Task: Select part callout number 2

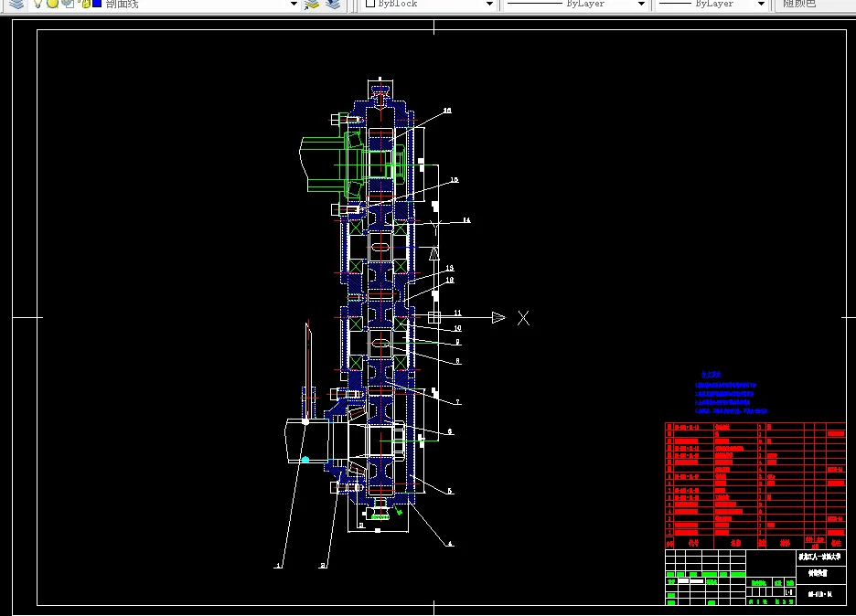Action: click(x=323, y=566)
